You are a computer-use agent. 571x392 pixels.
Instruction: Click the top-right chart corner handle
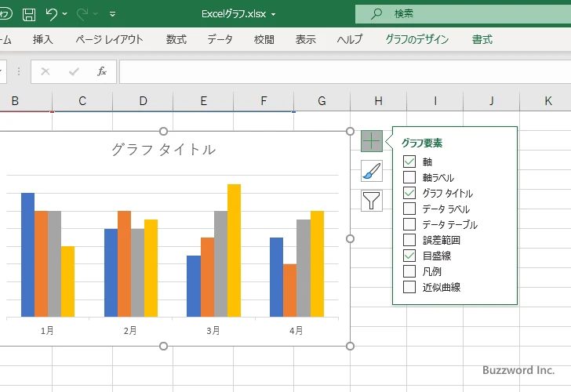tap(350, 131)
